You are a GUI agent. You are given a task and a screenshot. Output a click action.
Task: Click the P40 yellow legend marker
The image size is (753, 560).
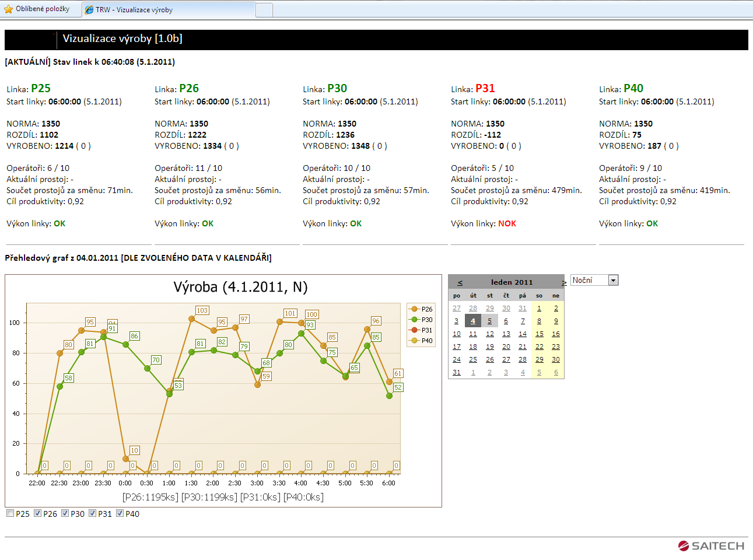(x=415, y=341)
